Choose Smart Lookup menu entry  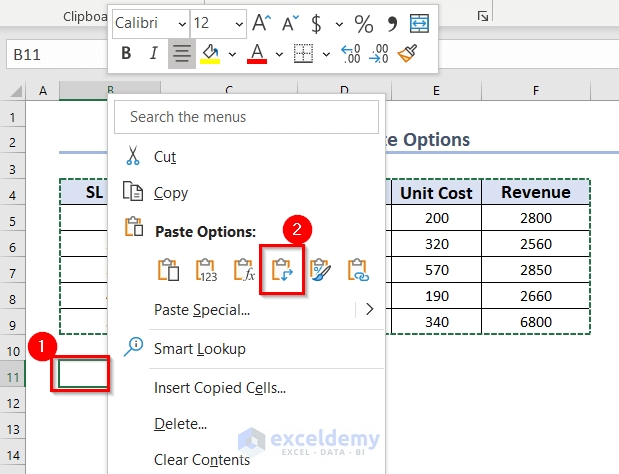pyautogui.click(x=200, y=349)
